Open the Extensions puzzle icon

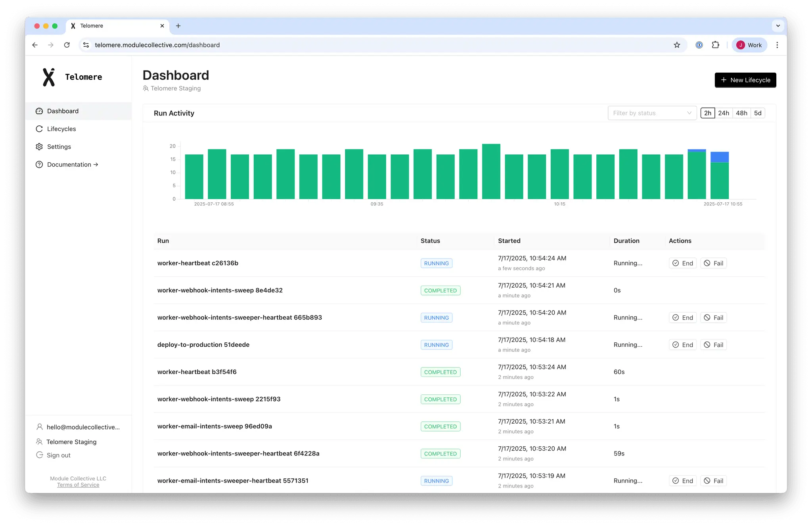pos(715,45)
